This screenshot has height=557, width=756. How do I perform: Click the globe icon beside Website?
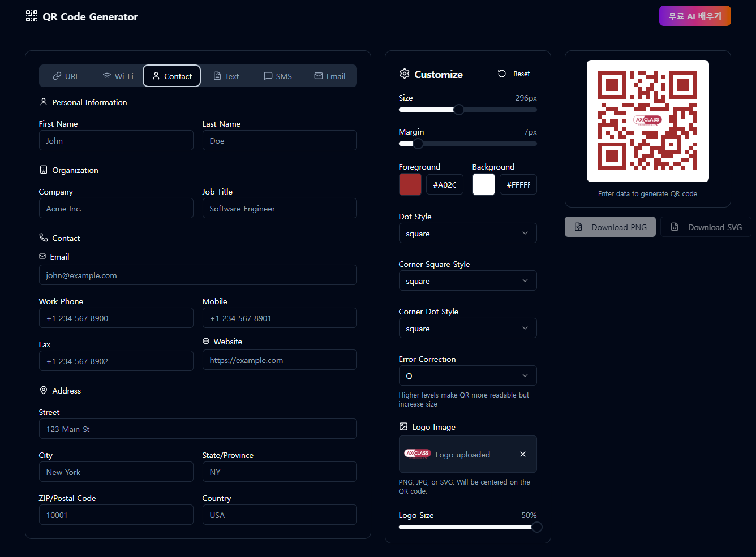[x=205, y=340]
